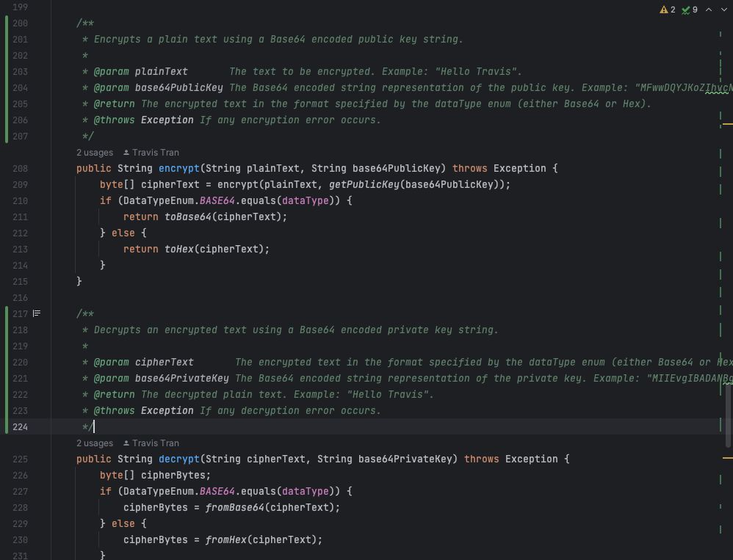Open "2 usages" hint above encrypt method
The image size is (733, 560).
coord(95,153)
